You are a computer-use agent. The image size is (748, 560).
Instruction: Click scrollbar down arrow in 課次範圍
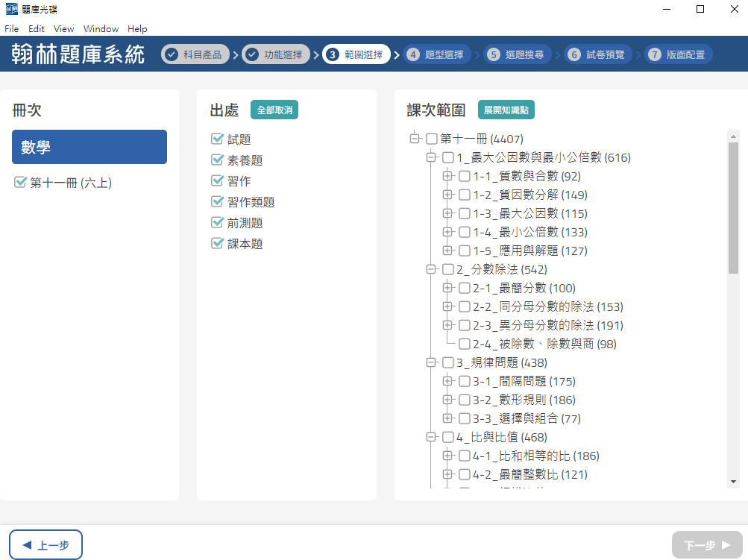(x=733, y=482)
